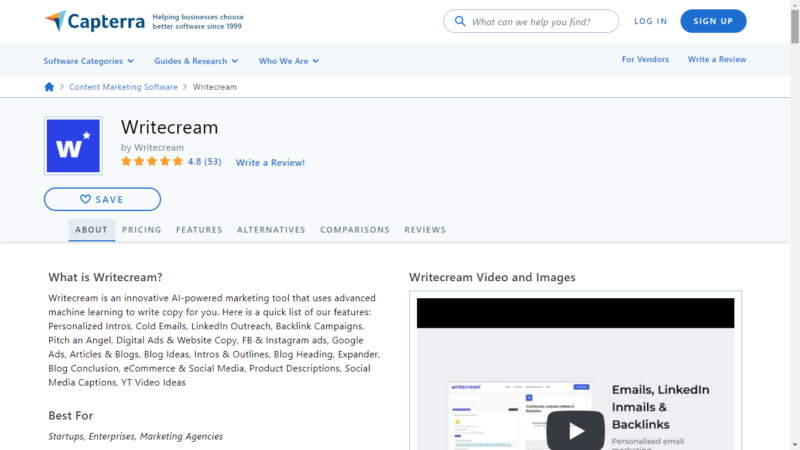Save Writecream to your list
This screenshot has width=800, height=450.
click(102, 199)
